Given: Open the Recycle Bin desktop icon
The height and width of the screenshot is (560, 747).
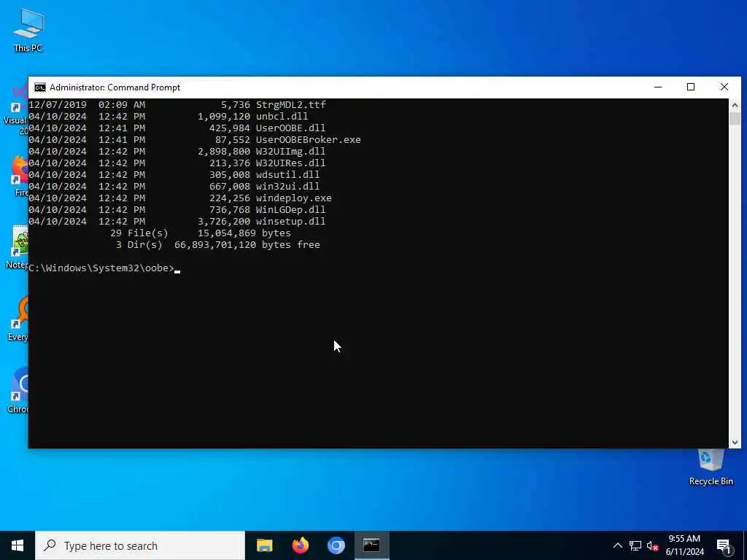Looking at the screenshot, I should click(x=711, y=467).
